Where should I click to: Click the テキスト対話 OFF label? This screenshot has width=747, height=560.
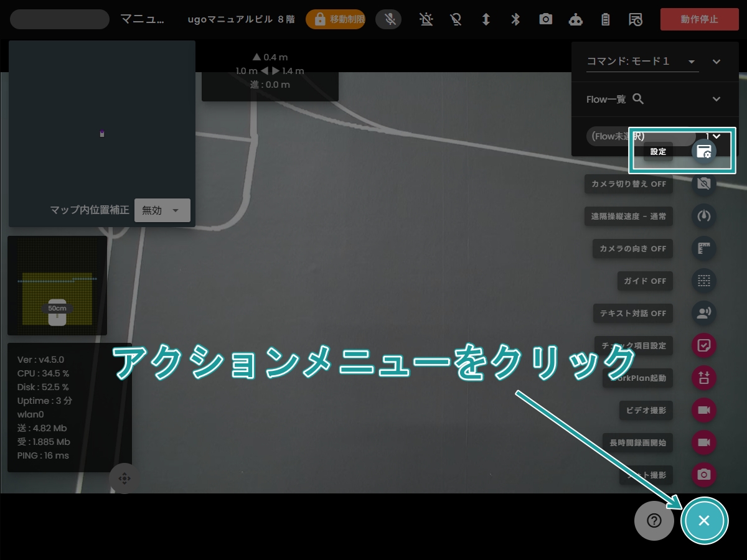[x=633, y=313]
